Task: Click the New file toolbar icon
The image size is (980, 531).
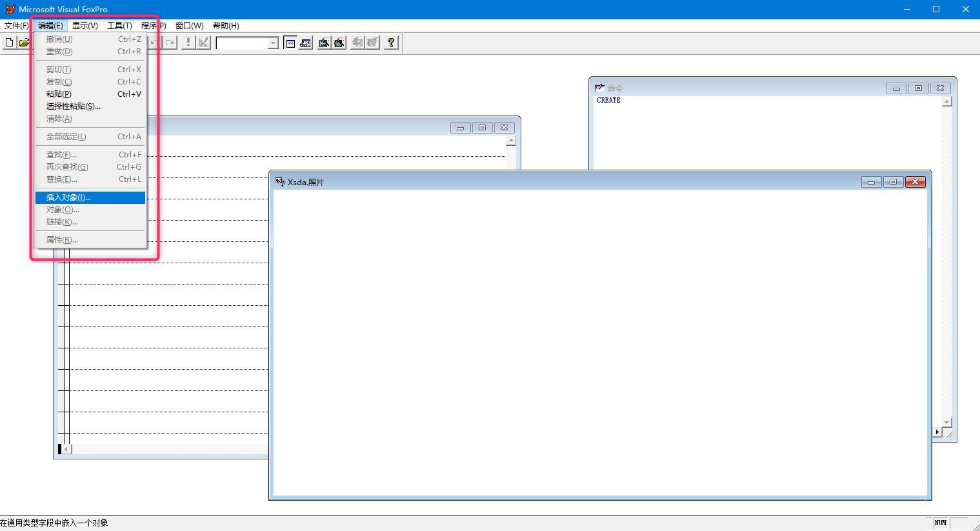Action: pos(9,43)
